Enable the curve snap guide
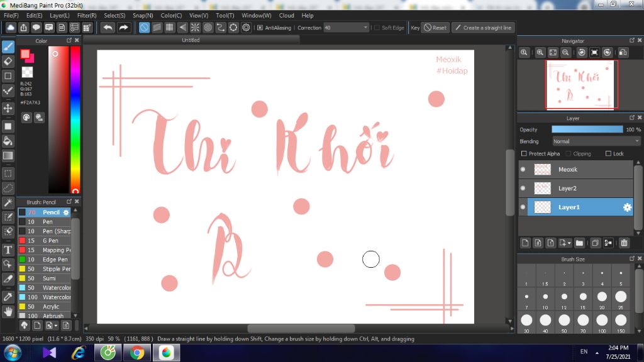Viewport: 644px width, 362px height. (221, 28)
